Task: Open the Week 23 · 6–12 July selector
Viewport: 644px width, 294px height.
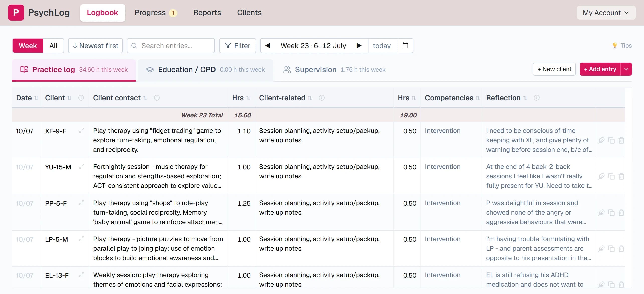Action: point(313,46)
